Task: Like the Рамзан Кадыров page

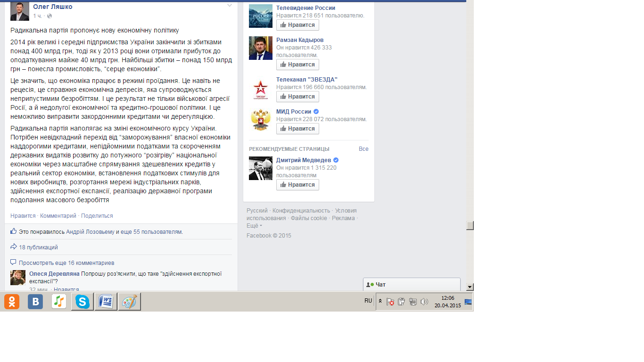Action: [297, 65]
